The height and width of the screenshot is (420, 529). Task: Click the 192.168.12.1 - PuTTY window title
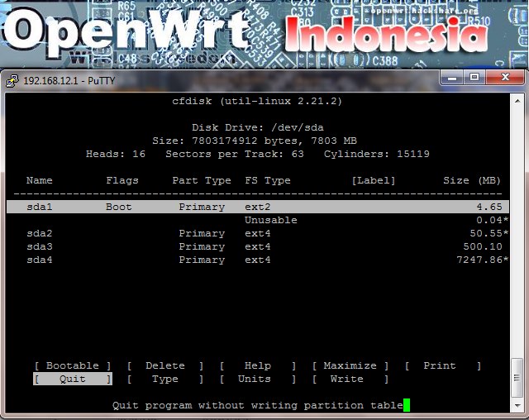[69, 81]
